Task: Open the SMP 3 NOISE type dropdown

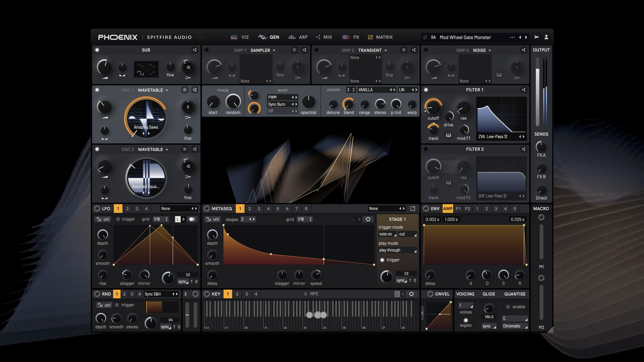Action: (482, 50)
